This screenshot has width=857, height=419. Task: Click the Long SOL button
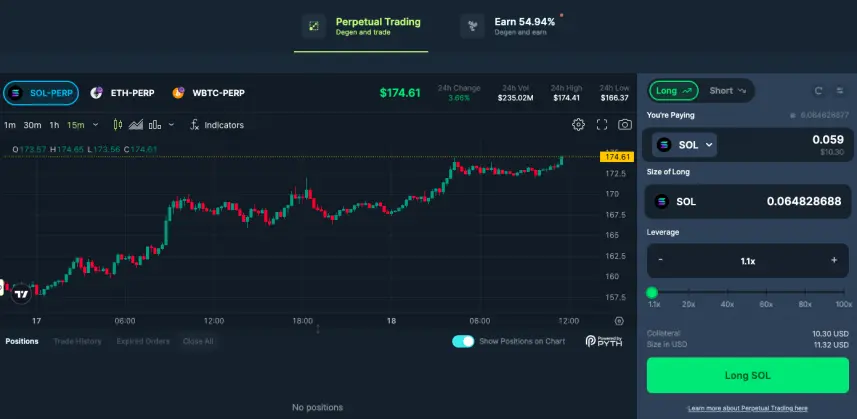point(748,375)
